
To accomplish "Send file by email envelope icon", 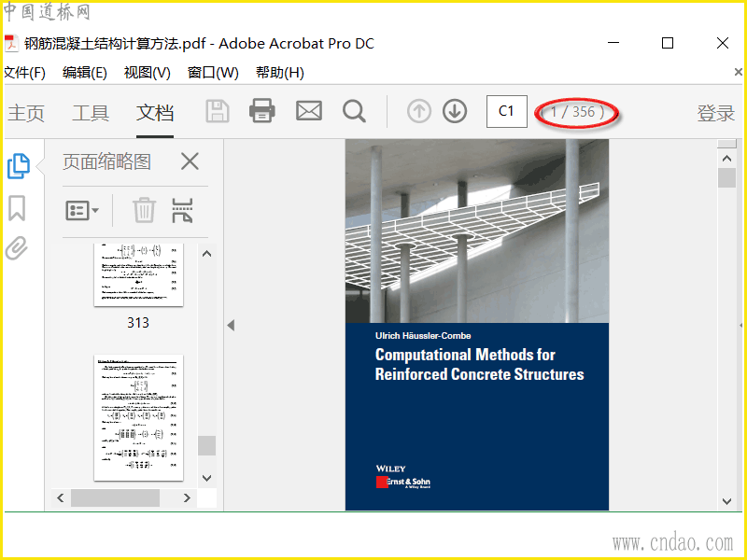I will tap(309, 111).
